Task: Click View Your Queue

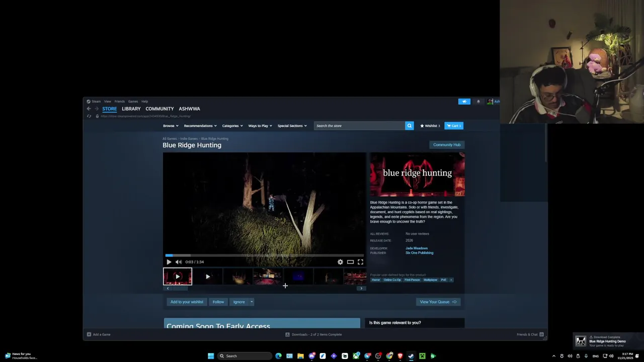Action: point(438,302)
